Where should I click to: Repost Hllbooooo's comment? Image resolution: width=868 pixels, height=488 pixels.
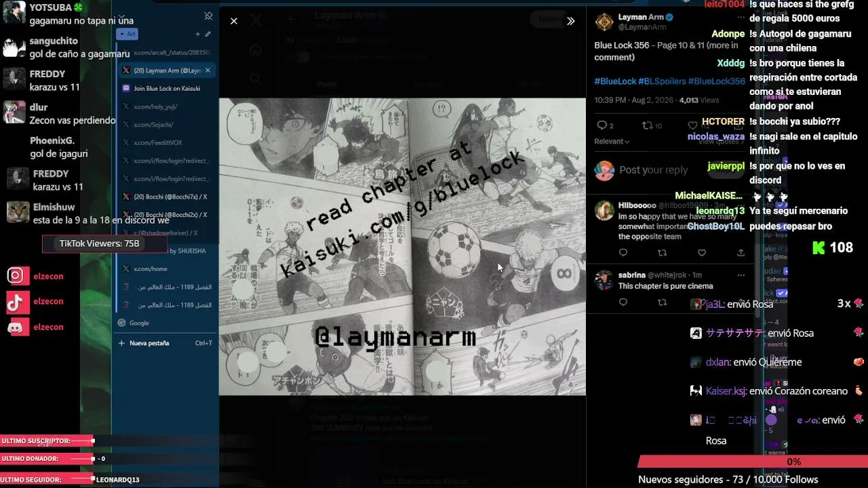(x=663, y=253)
